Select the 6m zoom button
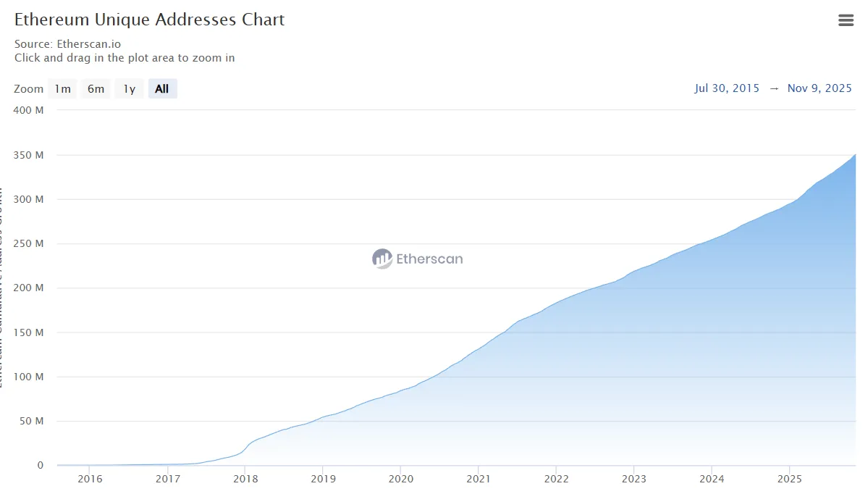 [96, 88]
